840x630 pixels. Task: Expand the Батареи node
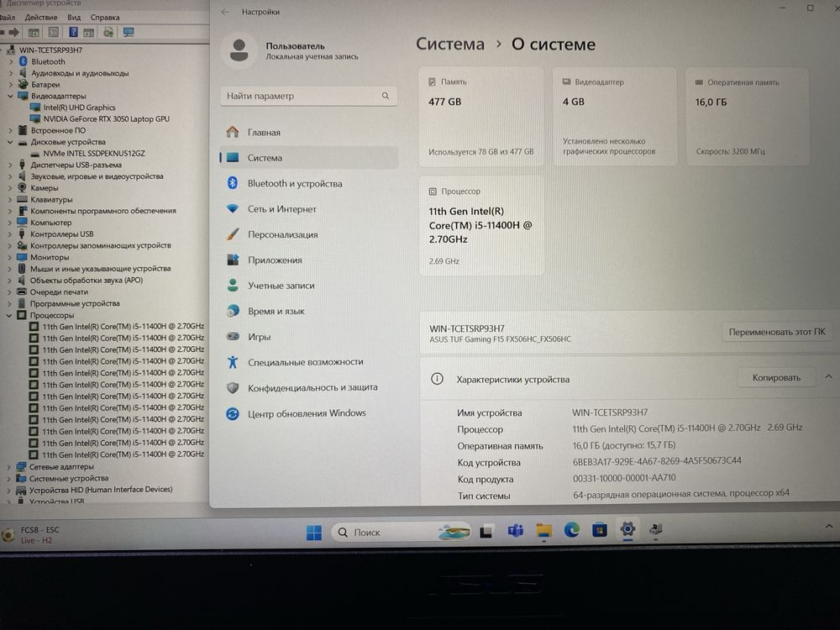point(10,85)
